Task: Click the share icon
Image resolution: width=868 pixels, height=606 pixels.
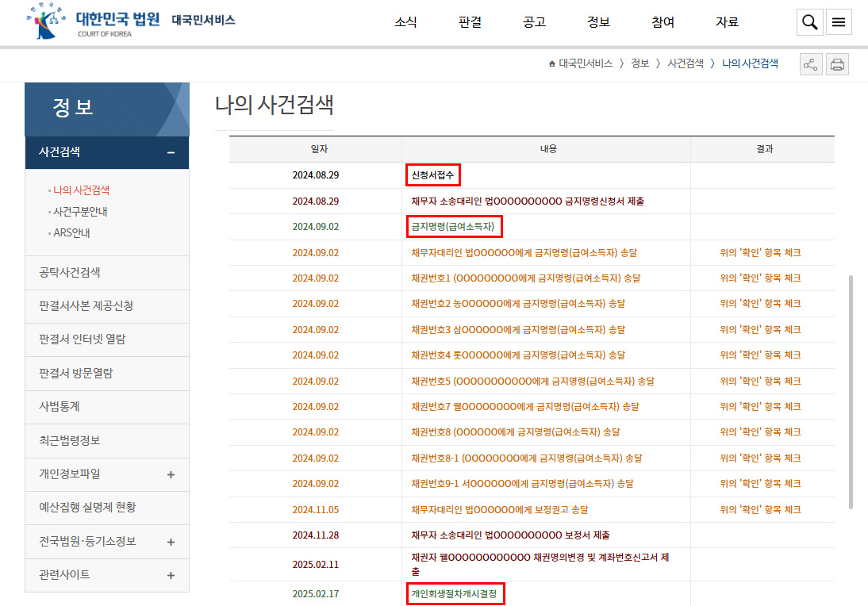Action: [x=810, y=65]
